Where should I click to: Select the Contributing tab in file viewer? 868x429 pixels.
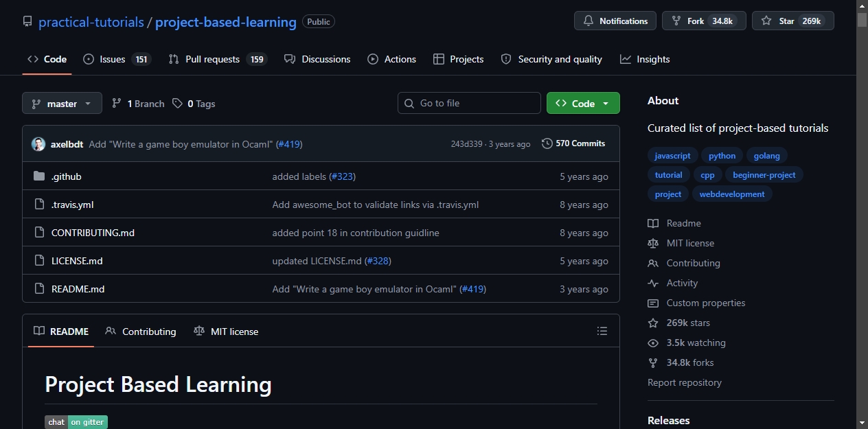[141, 332]
